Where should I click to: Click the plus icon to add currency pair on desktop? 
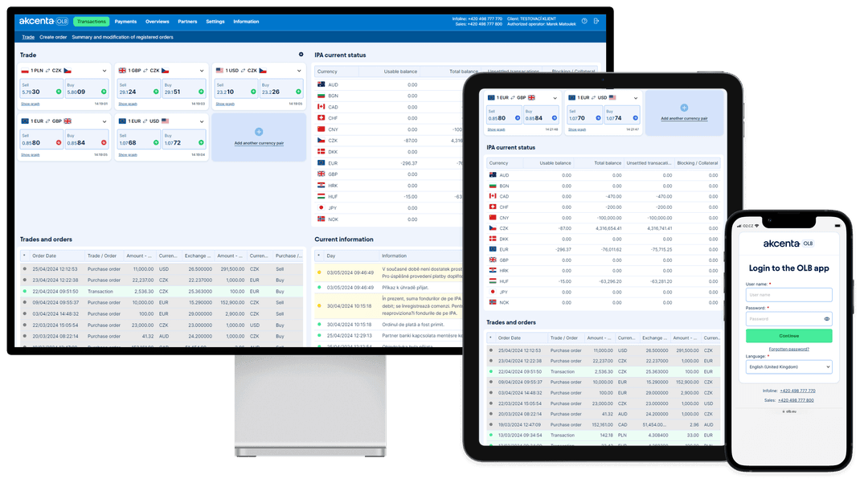click(x=259, y=131)
